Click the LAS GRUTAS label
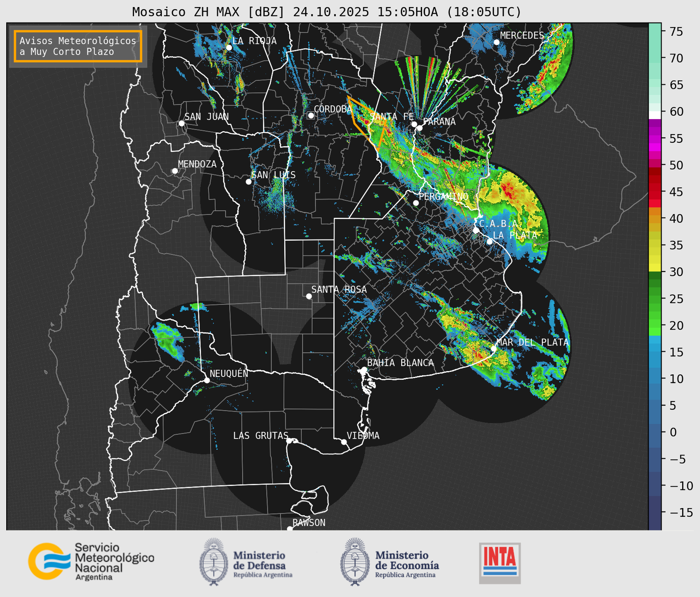The width and height of the screenshot is (700, 597). (x=261, y=436)
